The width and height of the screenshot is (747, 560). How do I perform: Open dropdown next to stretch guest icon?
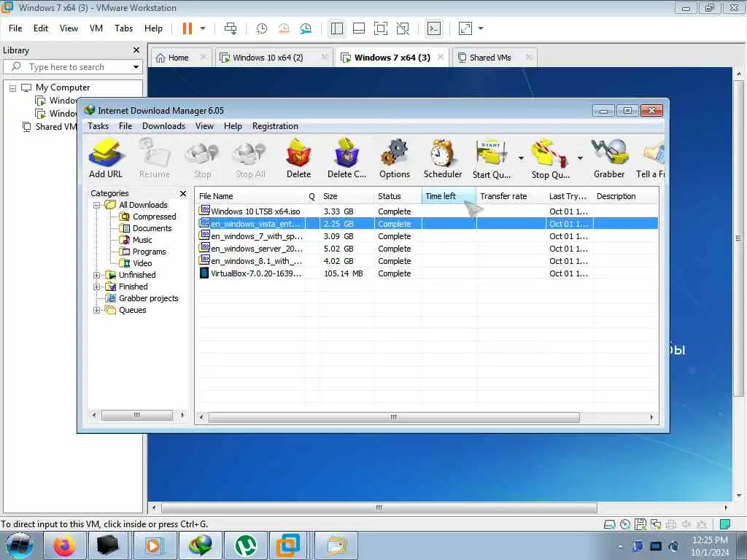coord(481,28)
